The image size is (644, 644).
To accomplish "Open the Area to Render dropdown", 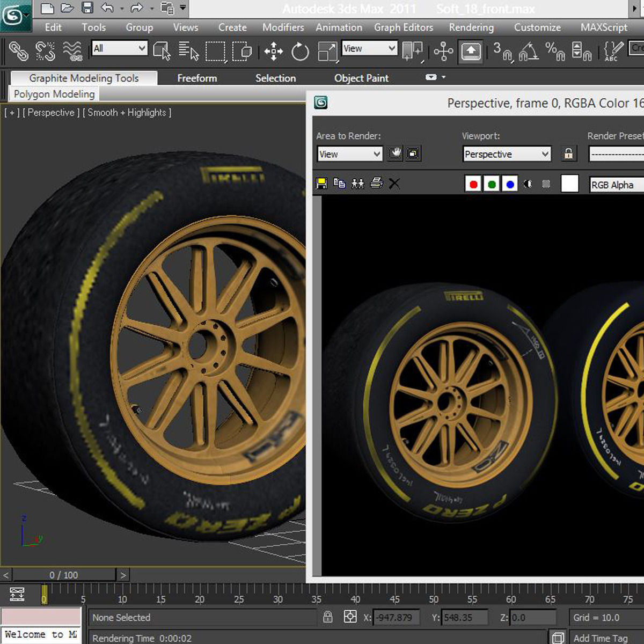I will pyautogui.click(x=349, y=154).
